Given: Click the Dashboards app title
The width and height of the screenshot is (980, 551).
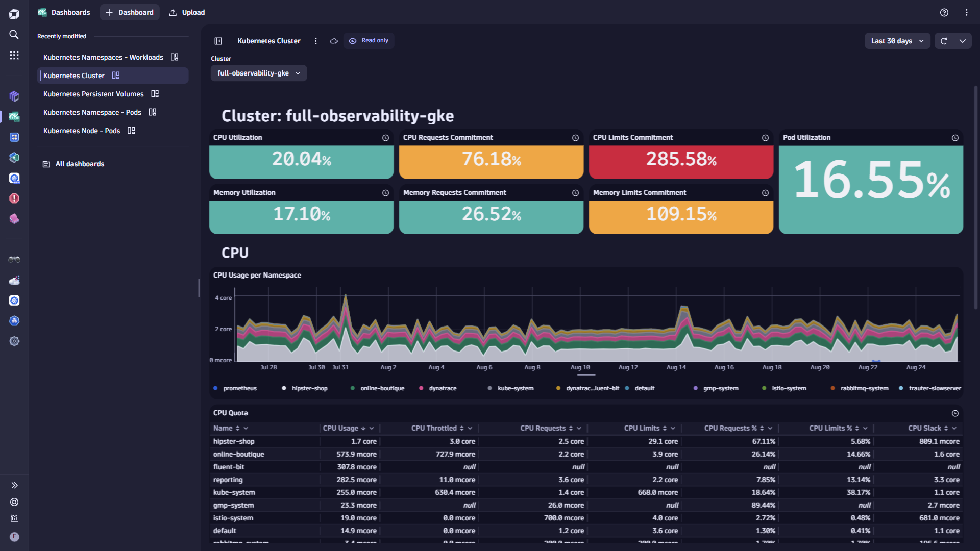Looking at the screenshot, I should coord(64,12).
